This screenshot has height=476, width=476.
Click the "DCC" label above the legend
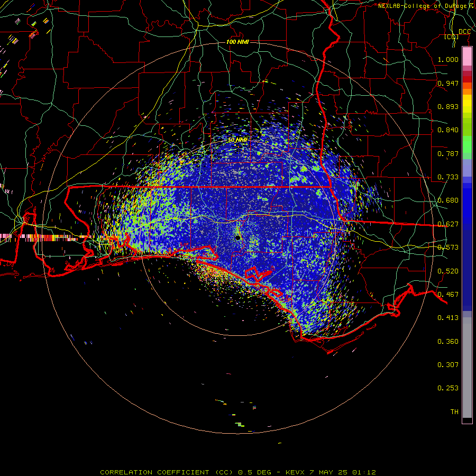pyautogui.click(x=464, y=32)
